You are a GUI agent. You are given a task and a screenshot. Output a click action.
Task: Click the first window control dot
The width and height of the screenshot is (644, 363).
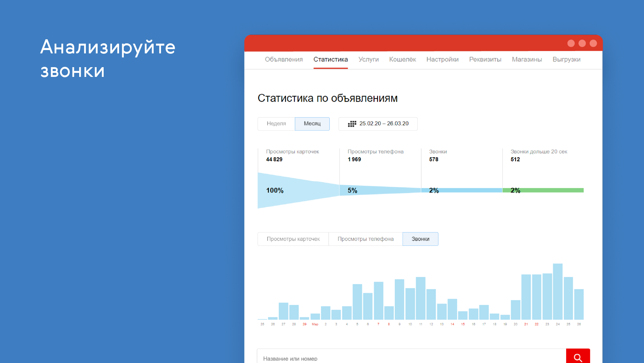[571, 43]
